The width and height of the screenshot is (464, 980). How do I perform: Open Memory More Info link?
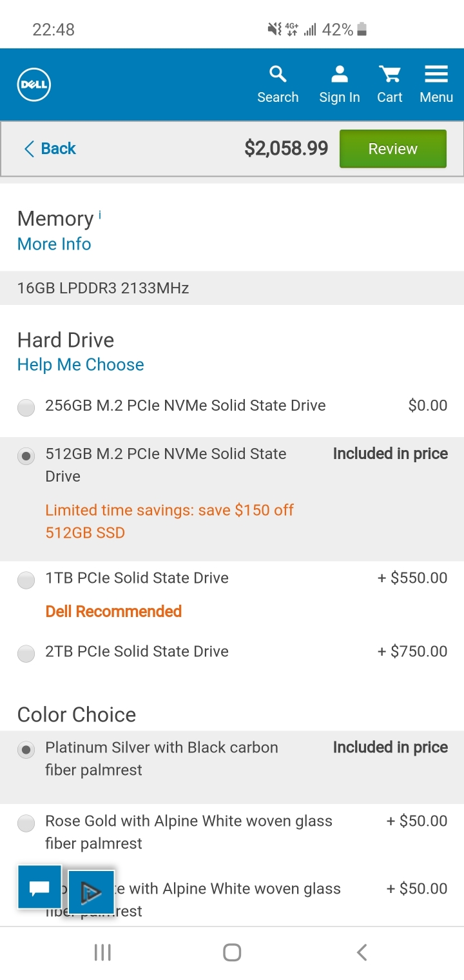(x=54, y=244)
